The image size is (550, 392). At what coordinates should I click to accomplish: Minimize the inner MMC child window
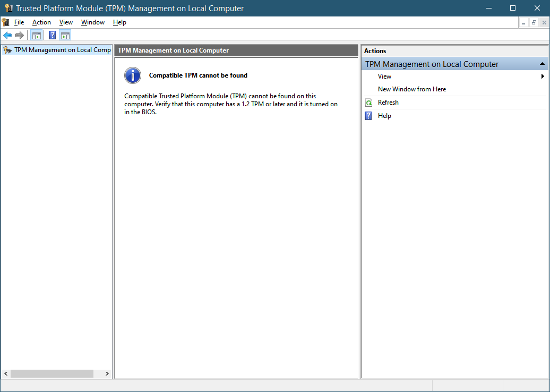click(x=523, y=23)
